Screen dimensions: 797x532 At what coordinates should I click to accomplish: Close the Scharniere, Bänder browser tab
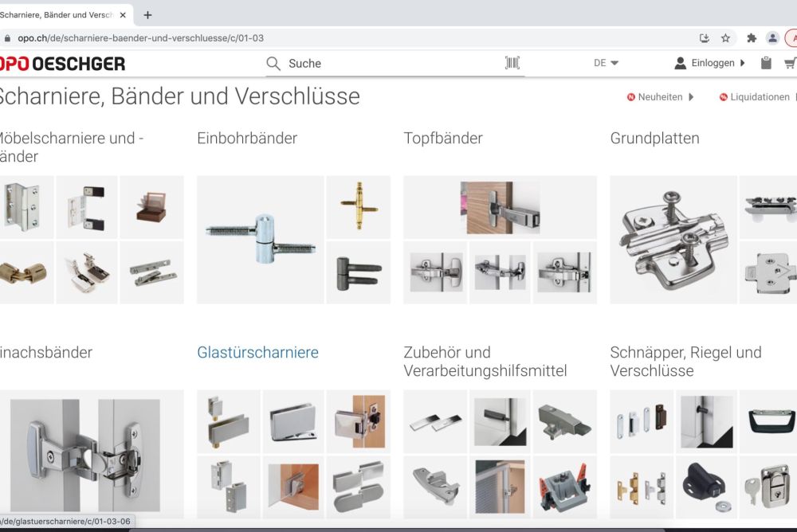123,14
